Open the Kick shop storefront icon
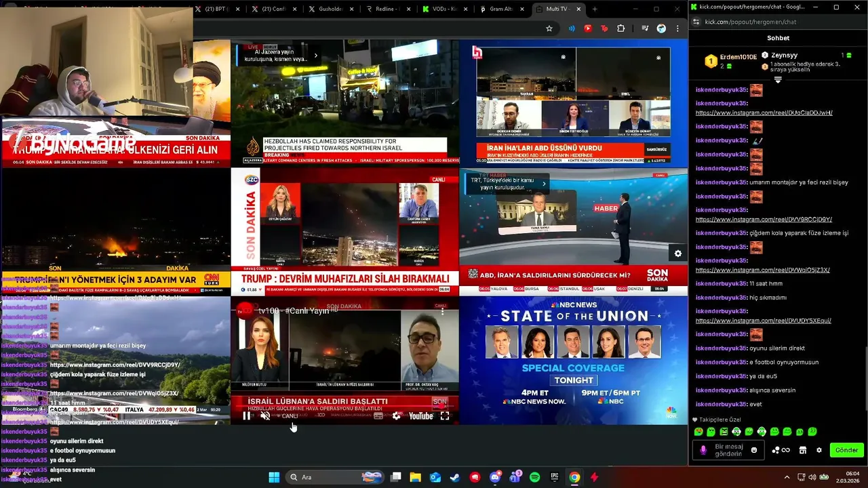This screenshot has width=868, height=488. pyautogui.click(x=803, y=450)
